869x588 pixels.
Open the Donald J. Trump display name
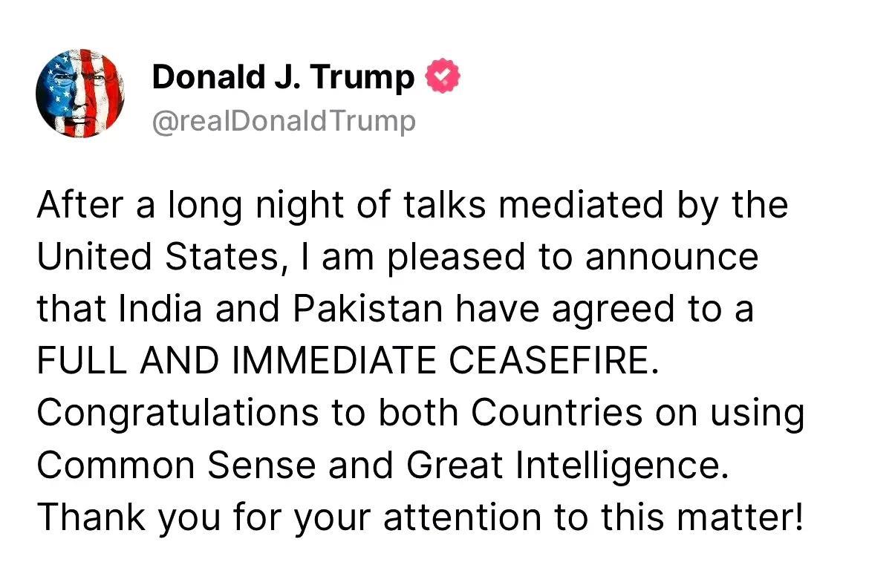tap(283, 76)
